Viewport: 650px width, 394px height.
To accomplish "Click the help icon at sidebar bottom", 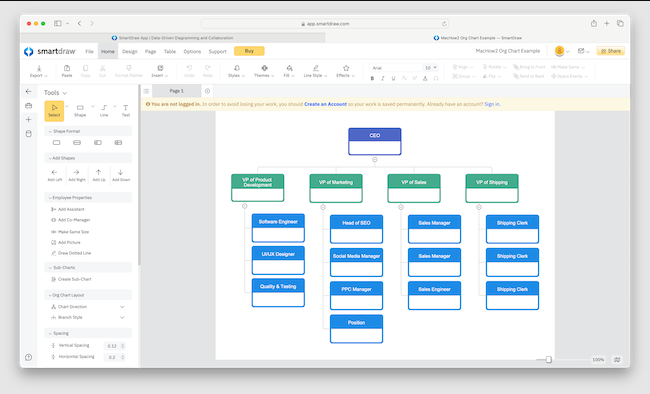I will [29, 357].
